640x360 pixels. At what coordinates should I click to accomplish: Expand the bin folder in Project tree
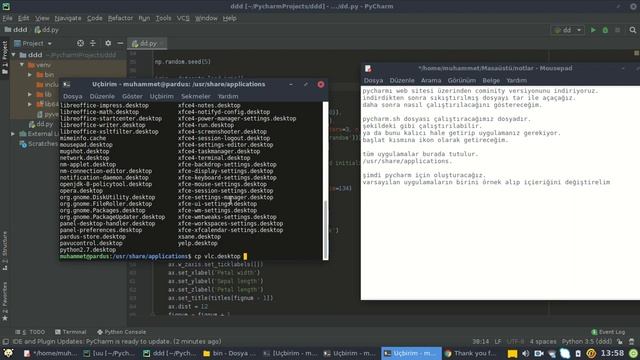[30, 75]
